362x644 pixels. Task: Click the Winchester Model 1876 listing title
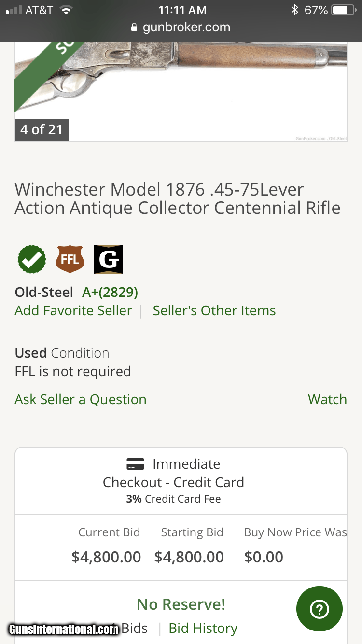[x=178, y=198]
